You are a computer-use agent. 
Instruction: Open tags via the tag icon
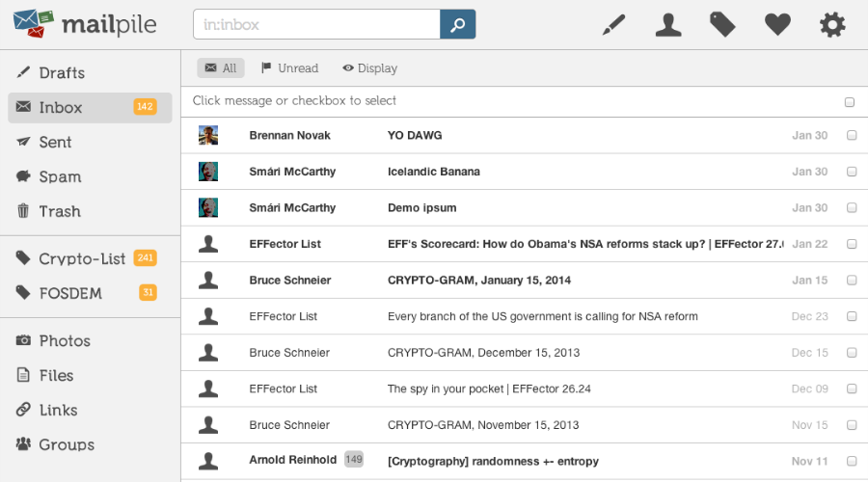(722, 24)
